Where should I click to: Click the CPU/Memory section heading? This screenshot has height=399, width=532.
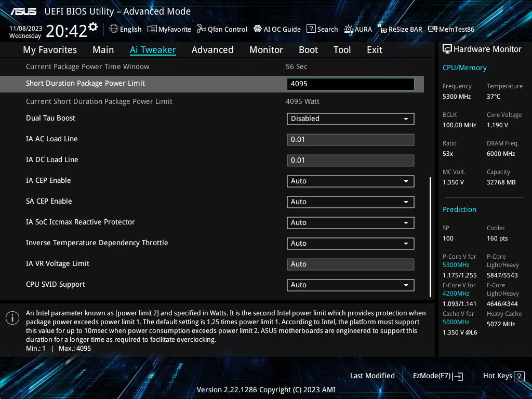click(x=464, y=68)
